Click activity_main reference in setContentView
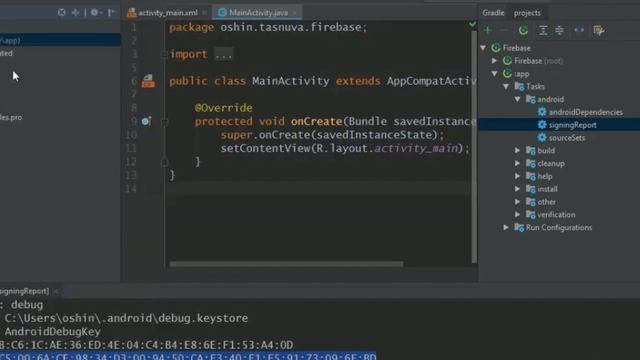The height and width of the screenshot is (360, 640). 416,148
